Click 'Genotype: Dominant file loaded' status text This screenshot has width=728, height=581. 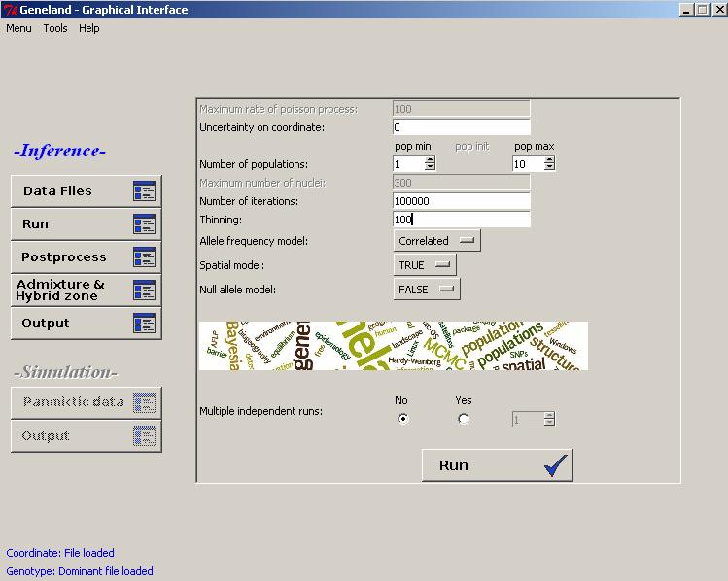[x=80, y=571]
